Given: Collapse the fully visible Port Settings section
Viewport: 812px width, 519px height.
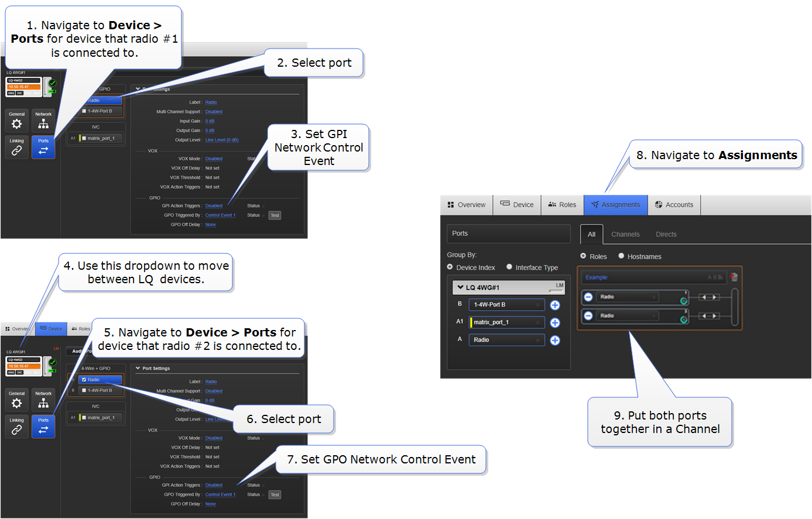Looking at the screenshot, I should [x=138, y=369].
